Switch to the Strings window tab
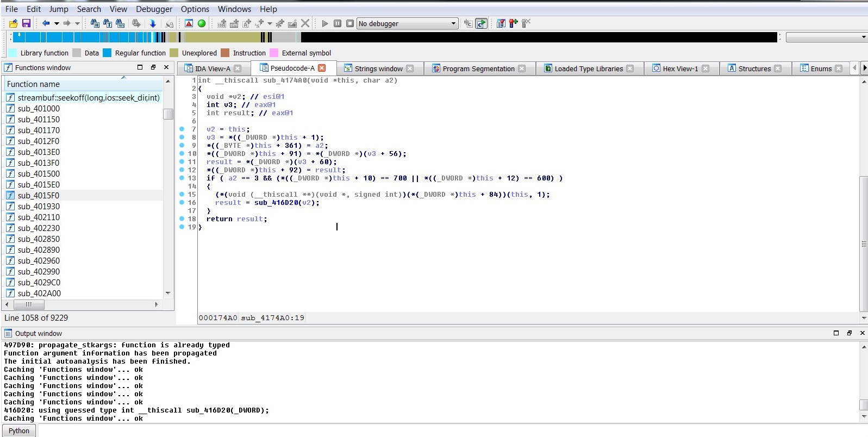Screen dimensions: 868x437 tap(378, 68)
